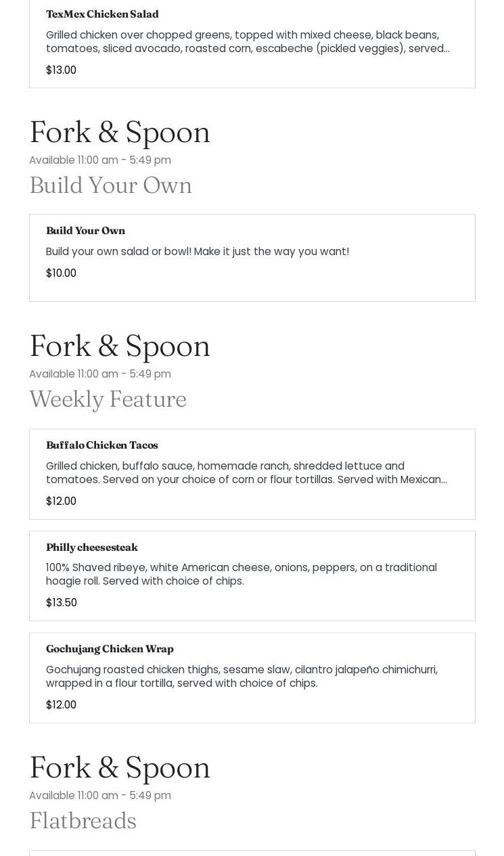Click the $13.50 Philly cheesesteak price

point(61,603)
